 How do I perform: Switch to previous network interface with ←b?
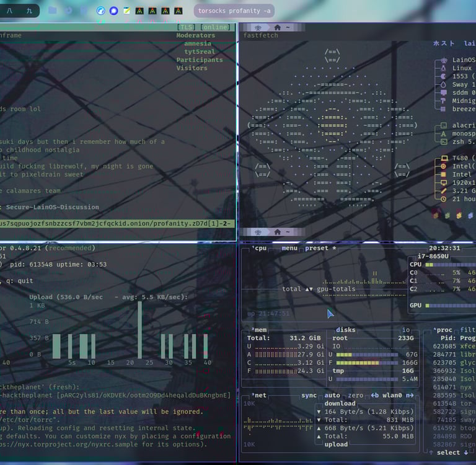tap(375, 396)
